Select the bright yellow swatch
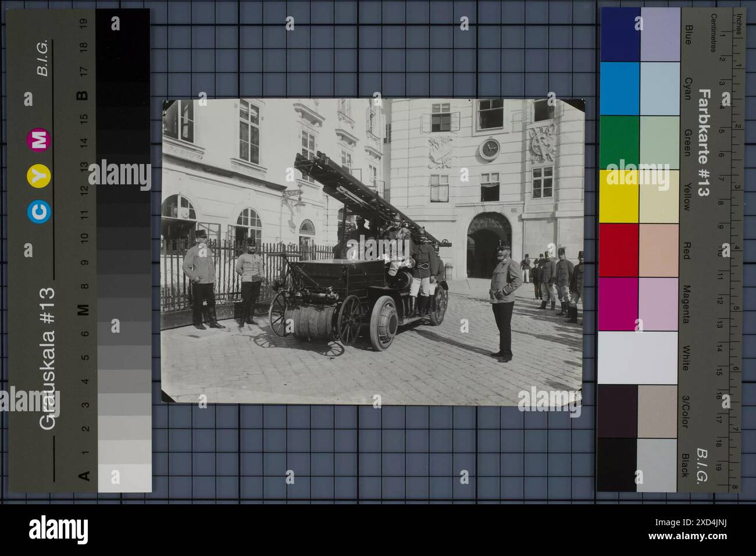Image resolution: width=756 pixels, height=556 pixels. coord(619,196)
